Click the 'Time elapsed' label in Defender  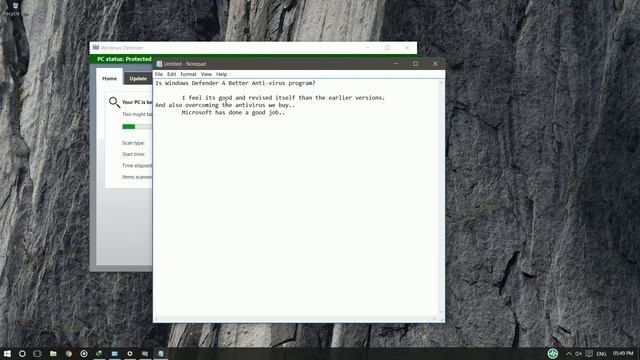(137, 166)
